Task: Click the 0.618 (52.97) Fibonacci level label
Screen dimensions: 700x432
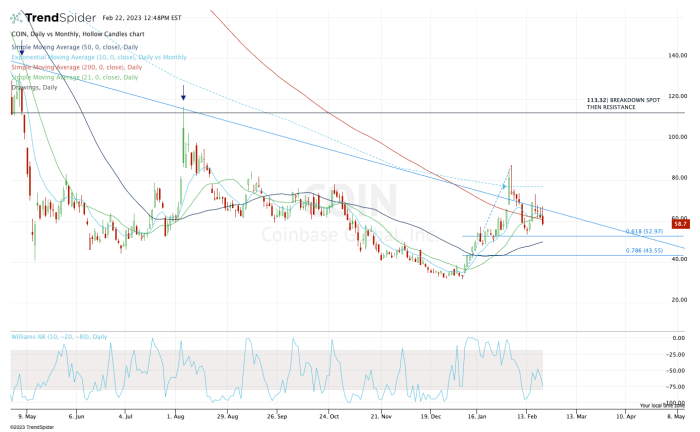Action: coord(645,232)
